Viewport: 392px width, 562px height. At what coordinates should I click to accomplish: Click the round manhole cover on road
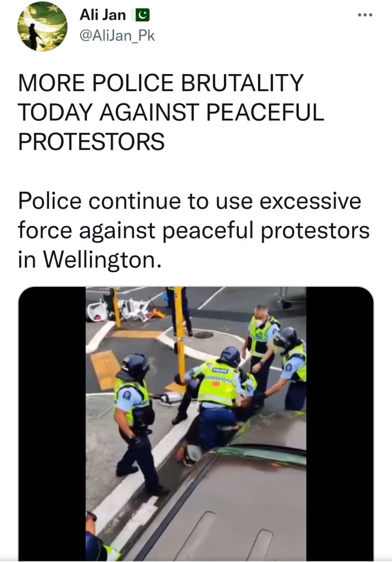click(x=203, y=335)
